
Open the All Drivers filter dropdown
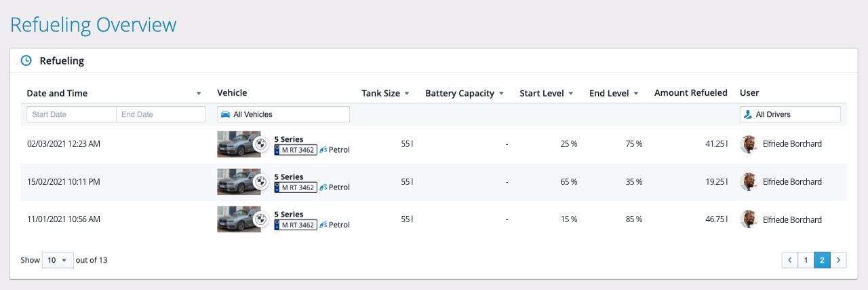pos(790,114)
